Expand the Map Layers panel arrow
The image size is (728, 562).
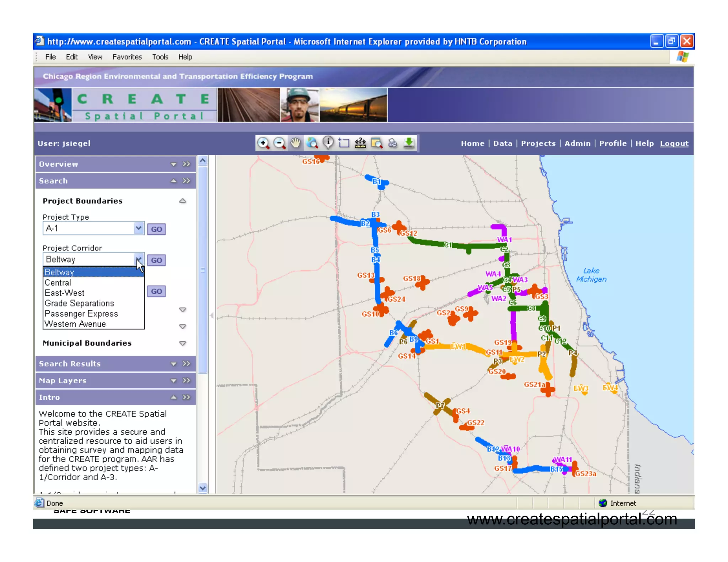point(173,380)
